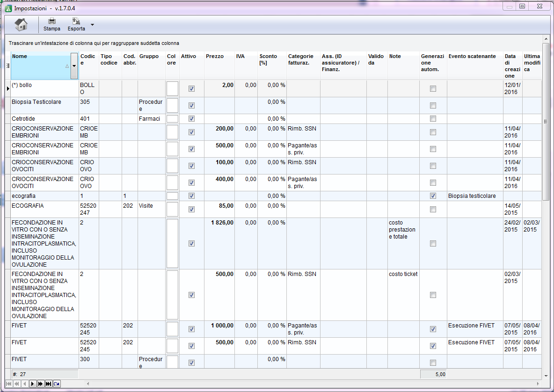Click the Stampa printer icon
The height and width of the screenshot is (392, 554).
click(x=52, y=21)
